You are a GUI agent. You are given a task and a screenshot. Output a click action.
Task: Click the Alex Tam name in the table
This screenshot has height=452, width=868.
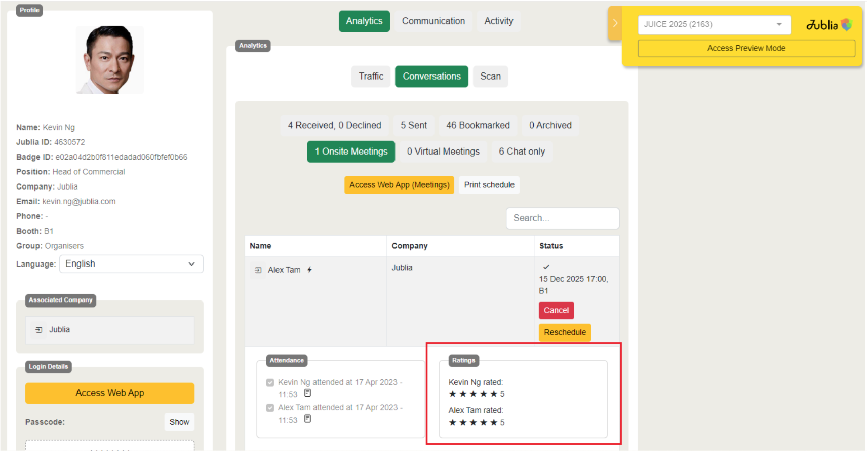coord(284,270)
